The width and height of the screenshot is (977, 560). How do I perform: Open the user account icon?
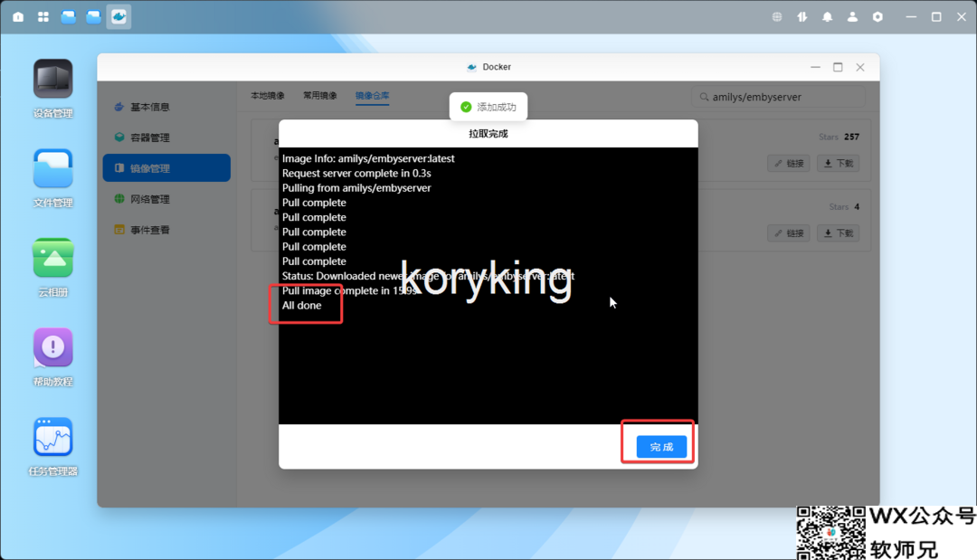pos(852,17)
